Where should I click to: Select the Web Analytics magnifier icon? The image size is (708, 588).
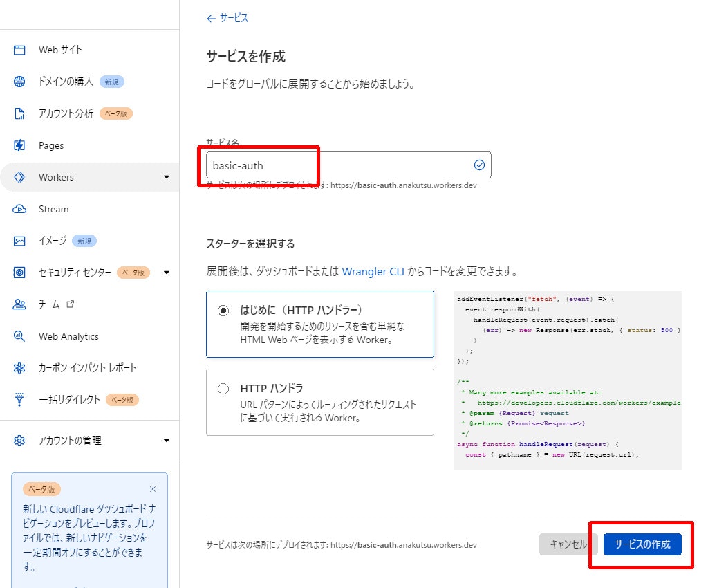(19, 336)
